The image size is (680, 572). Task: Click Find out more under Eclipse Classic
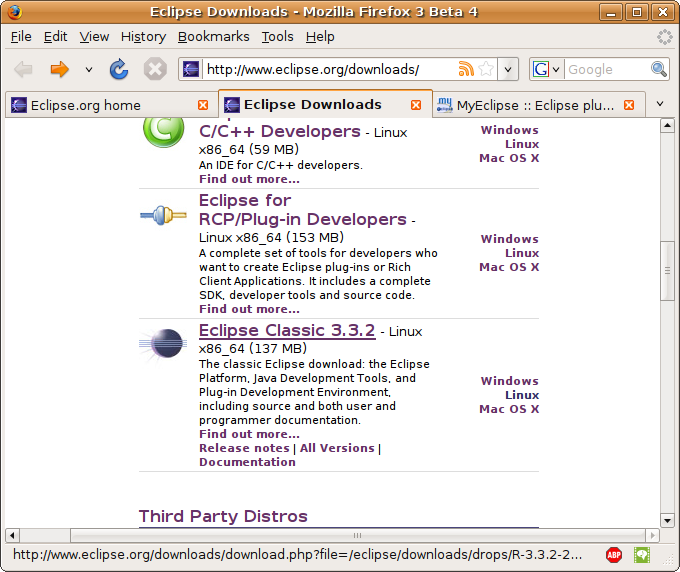pyautogui.click(x=249, y=434)
